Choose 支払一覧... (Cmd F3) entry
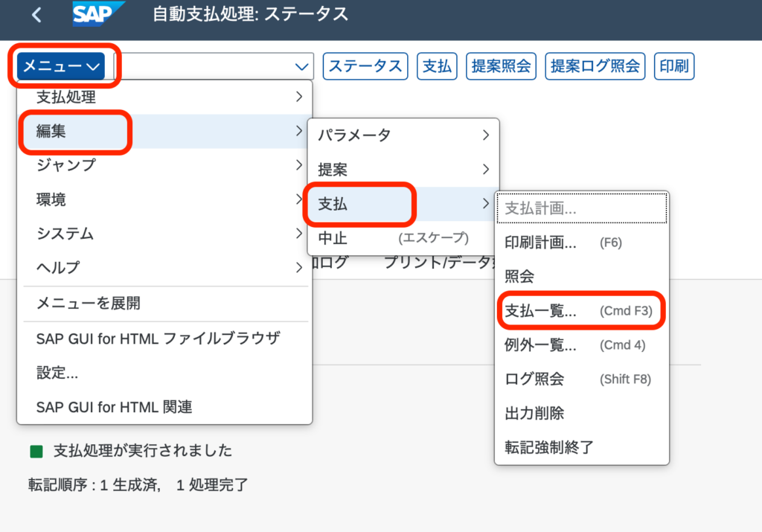 tap(582, 311)
